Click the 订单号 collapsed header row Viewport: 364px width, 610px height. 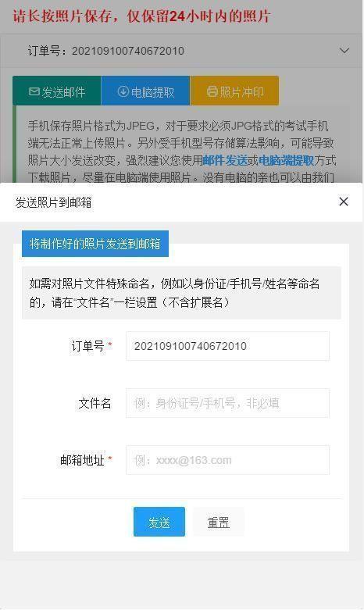click(x=181, y=51)
